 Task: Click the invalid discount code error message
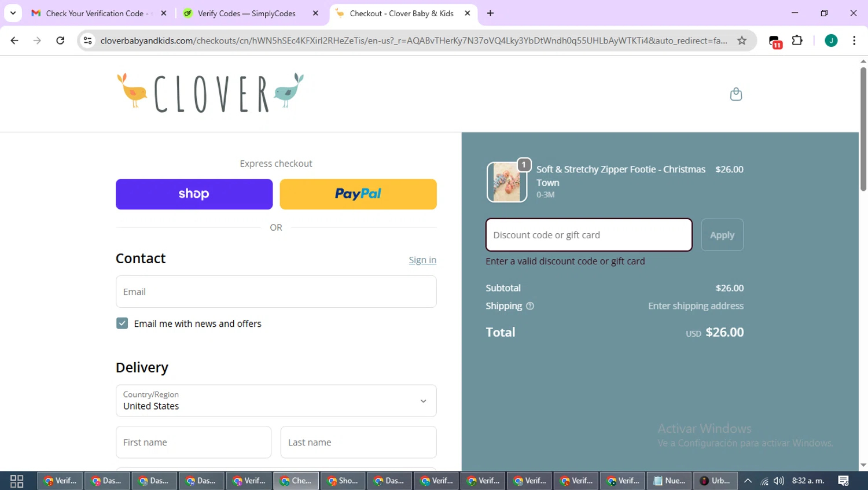point(565,261)
